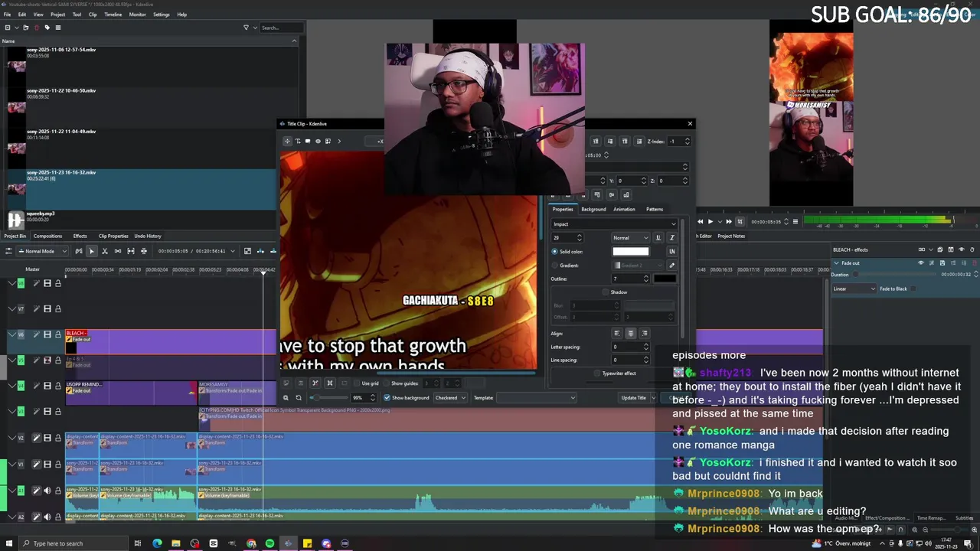Screen dimensions: 980x551
Task: Switch to Background tab in Title Clip
Action: 593,209
